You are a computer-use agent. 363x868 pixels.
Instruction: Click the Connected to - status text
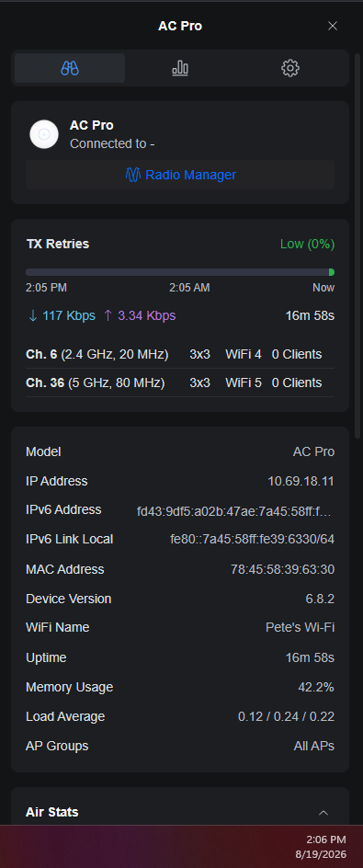click(x=112, y=144)
